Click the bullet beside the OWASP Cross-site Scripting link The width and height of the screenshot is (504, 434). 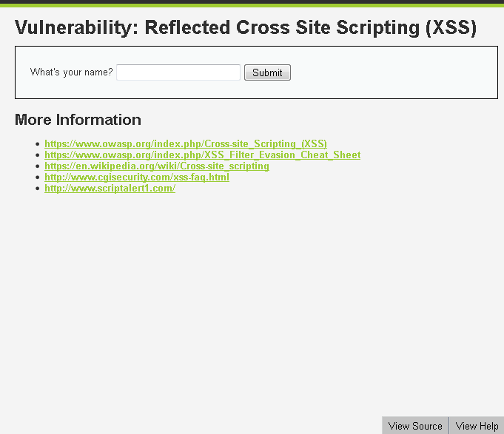pos(37,144)
